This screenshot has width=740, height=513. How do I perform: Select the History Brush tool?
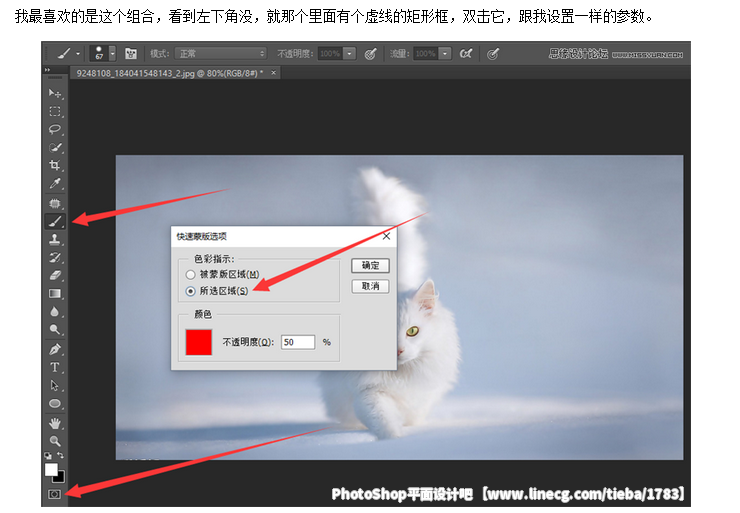click(55, 257)
